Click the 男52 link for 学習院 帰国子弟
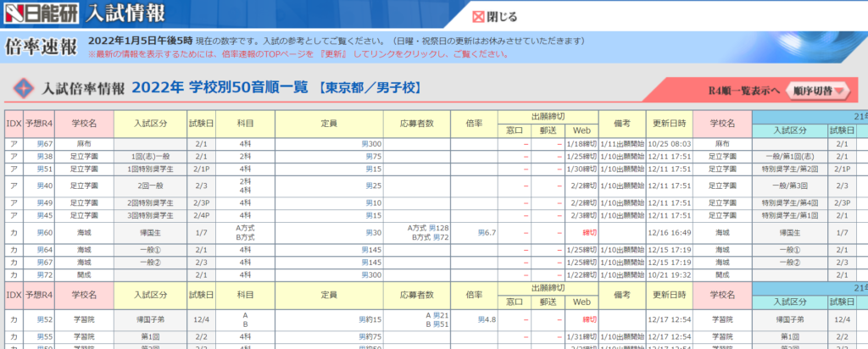 [x=45, y=319]
